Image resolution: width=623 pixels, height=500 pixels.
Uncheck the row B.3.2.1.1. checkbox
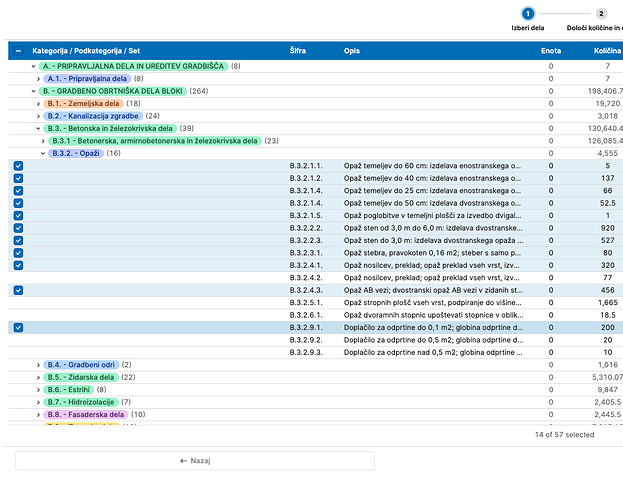pyautogui.click(x=18, y=166)
